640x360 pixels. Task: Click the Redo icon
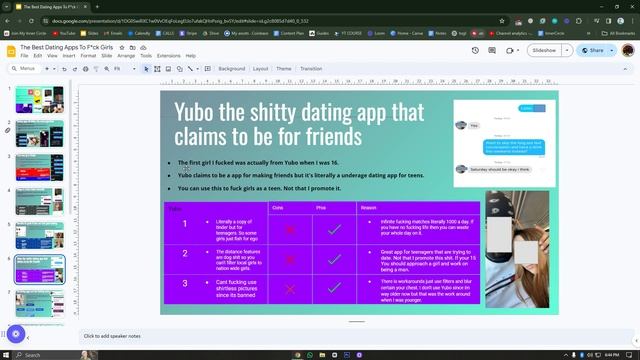click(75, 69)
